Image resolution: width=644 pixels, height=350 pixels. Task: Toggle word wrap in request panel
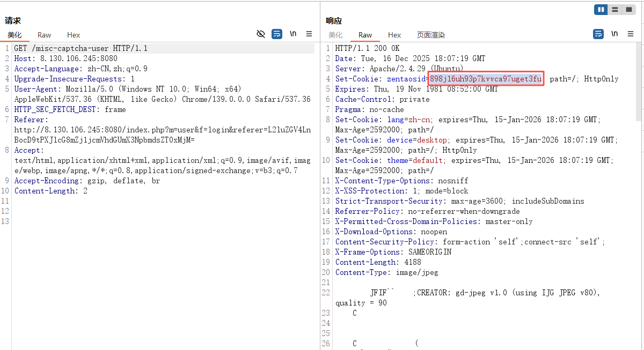[277, 34]
